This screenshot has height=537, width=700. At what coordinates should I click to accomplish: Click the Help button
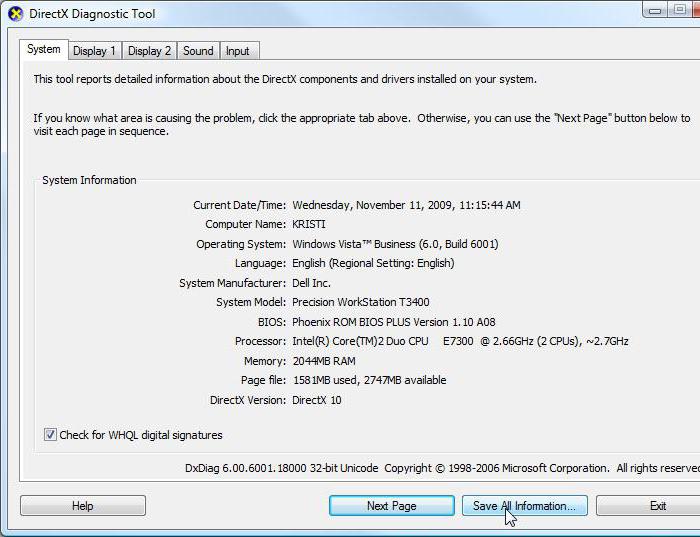click(83, 506)
